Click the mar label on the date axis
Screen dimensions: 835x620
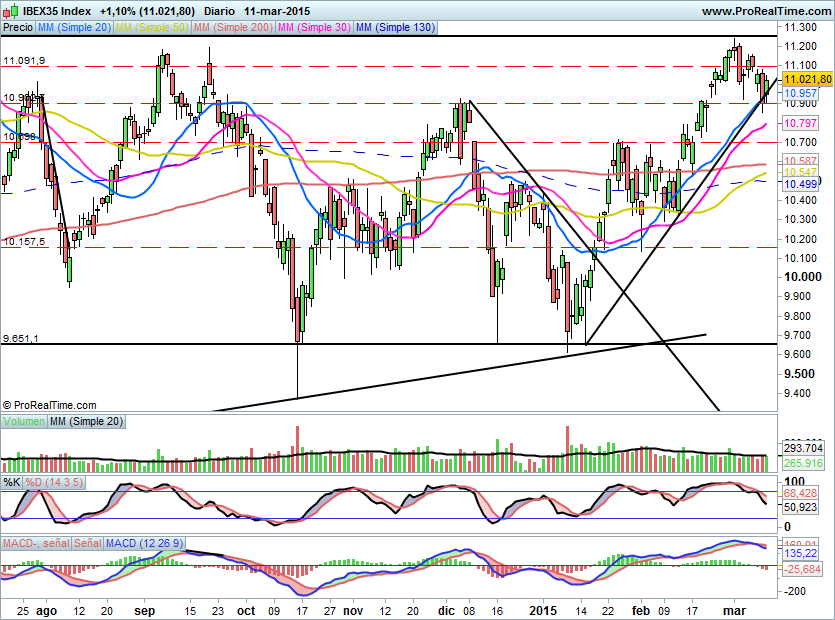[735, 610]
